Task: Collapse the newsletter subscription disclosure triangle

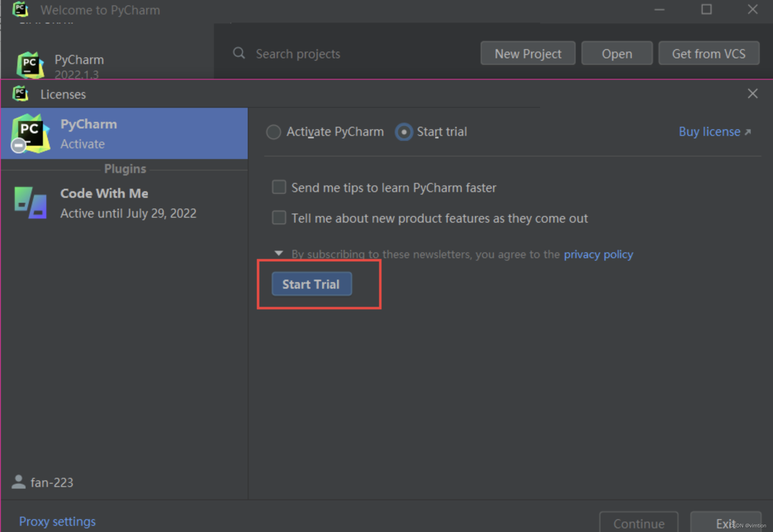Action: coord(279,253)
